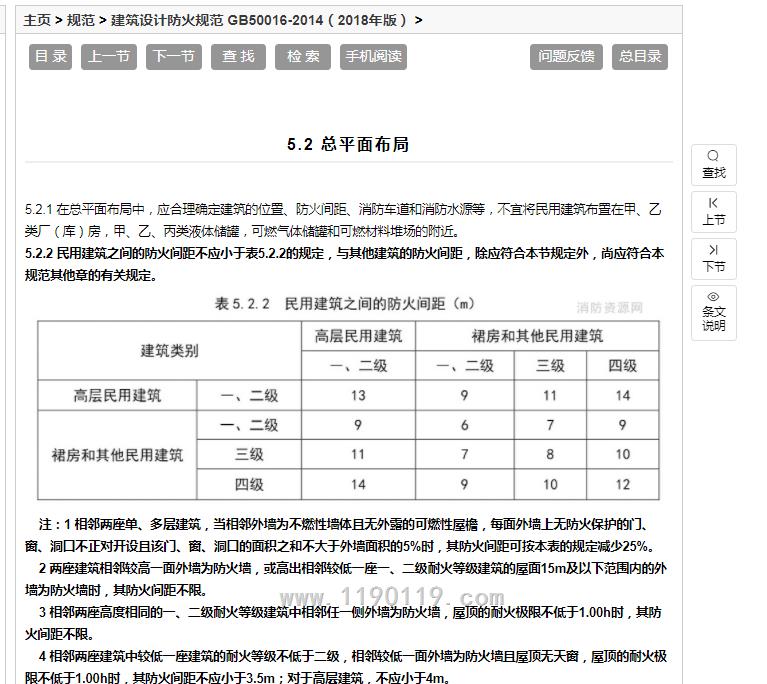This screenshot has width=767, height=684.
Task: Open the 目录 button
Action: point(50,57)
